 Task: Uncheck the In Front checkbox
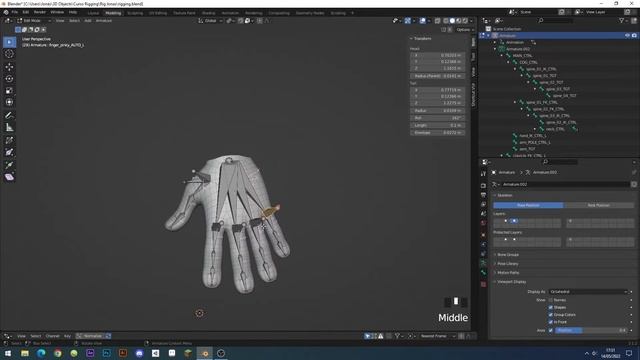point(551,322)
